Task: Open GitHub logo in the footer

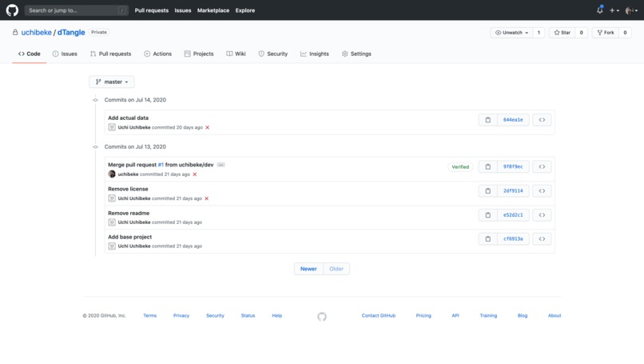Action: [322, 316]
